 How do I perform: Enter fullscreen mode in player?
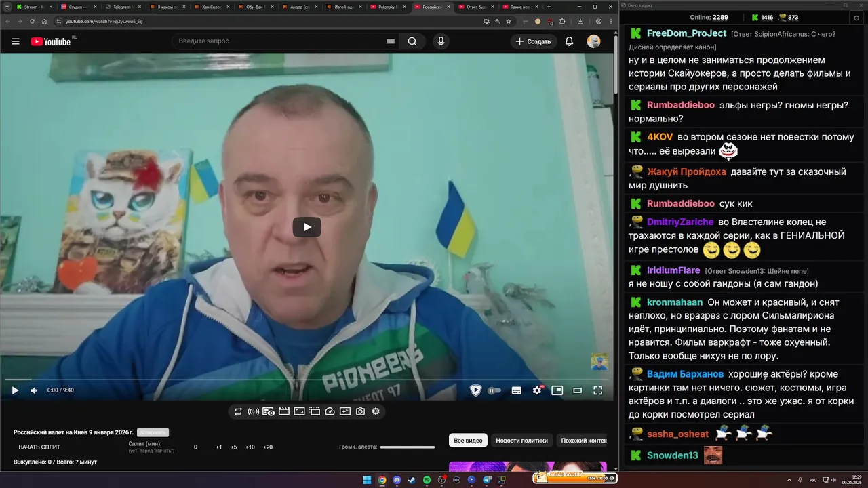pos(598,390)
